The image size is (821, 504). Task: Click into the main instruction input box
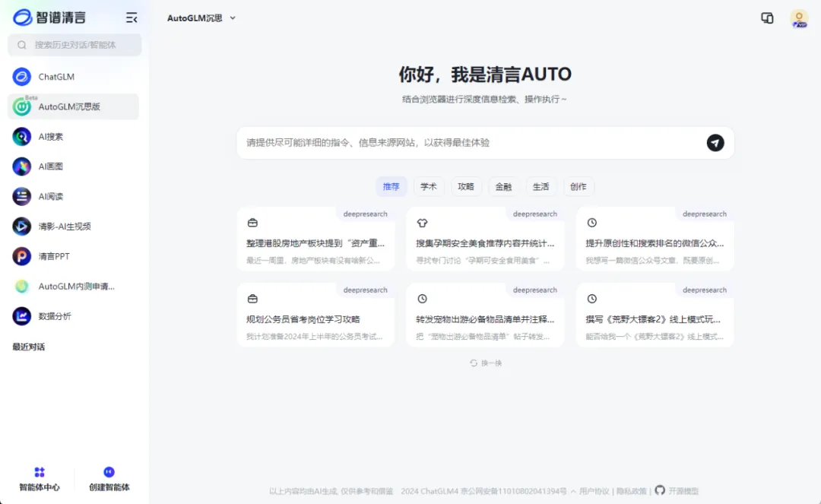point(485,142)
